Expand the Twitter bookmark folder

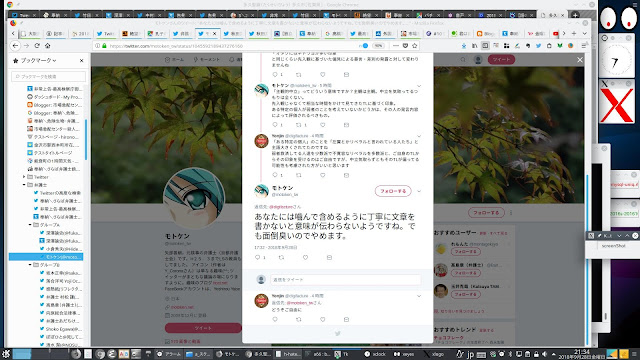tap(24, 177)
